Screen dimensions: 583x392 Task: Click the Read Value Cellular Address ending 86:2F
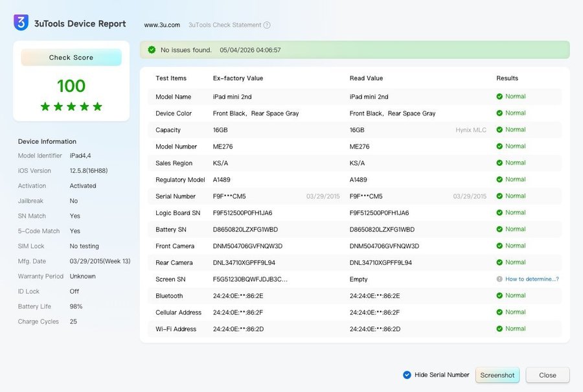374,312
